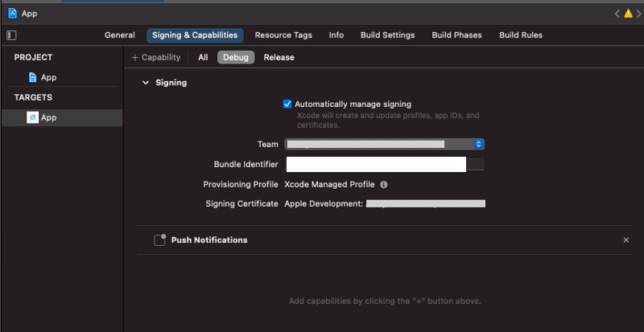644x332 pixels.
Task: Click the PROJECT section header
Action: (x=33, y=57)
